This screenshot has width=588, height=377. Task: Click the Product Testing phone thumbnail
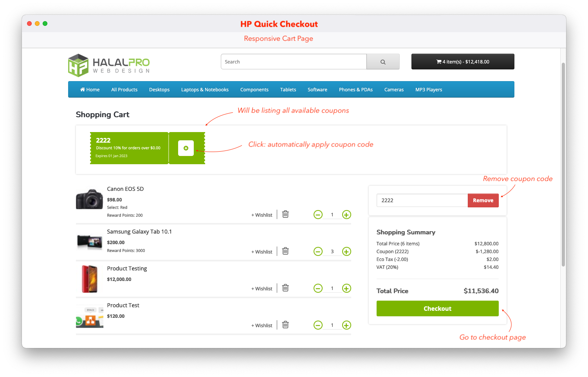[x=90, y=279]
